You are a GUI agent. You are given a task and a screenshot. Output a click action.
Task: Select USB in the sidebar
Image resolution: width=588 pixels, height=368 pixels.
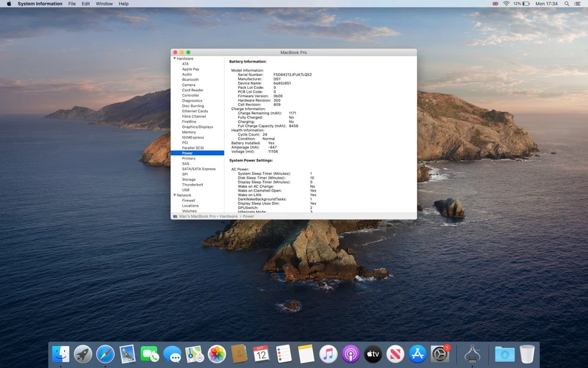(x=186, y=190)
